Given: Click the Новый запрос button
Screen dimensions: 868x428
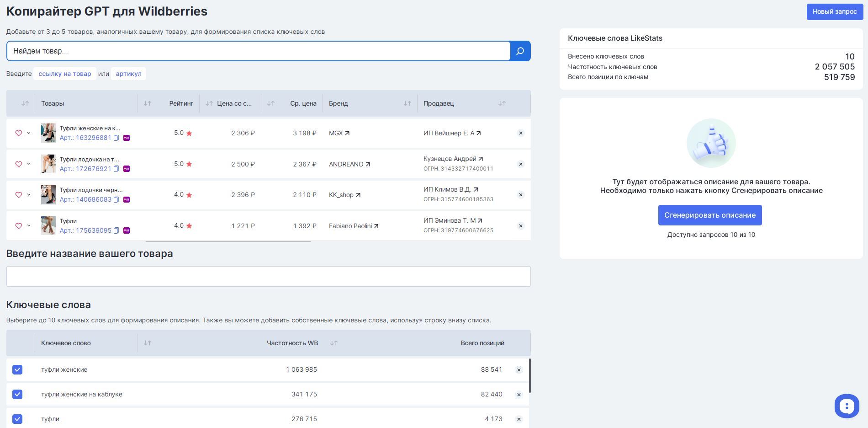Looking at the screenshot, I should pos(835,11).
